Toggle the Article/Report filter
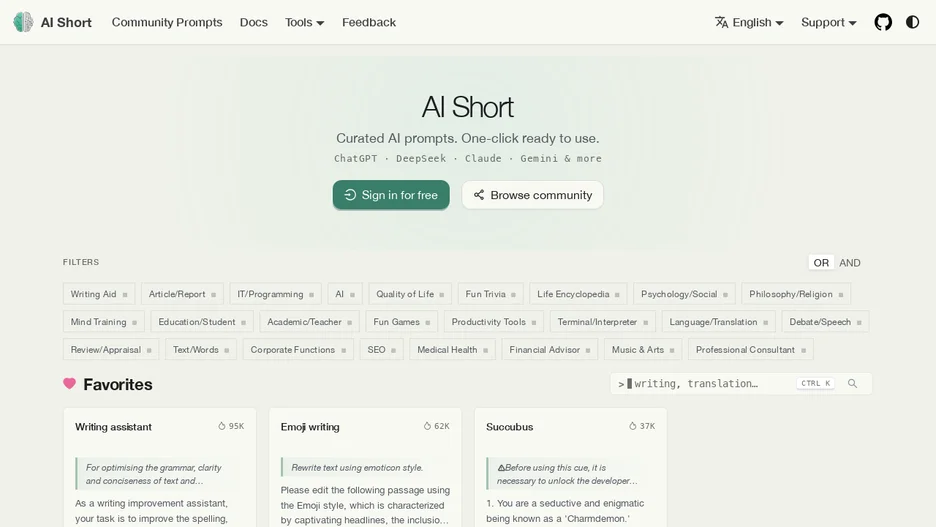936x527 pixels. point(182,294)
